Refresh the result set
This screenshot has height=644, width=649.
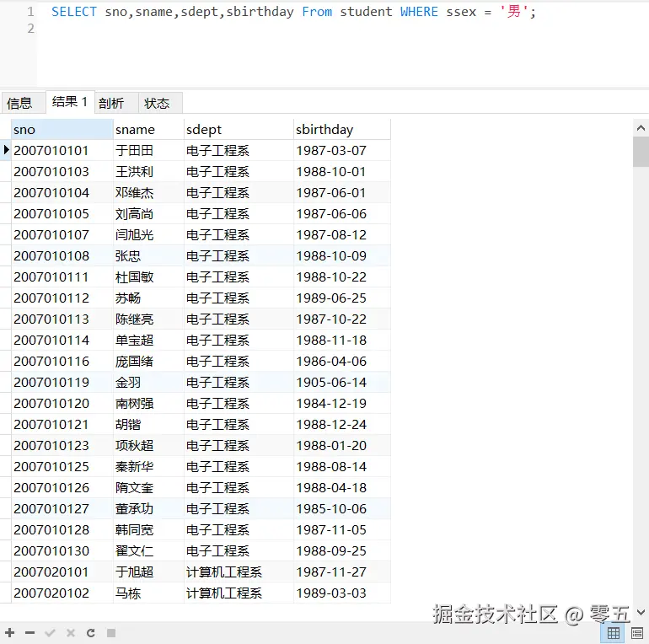point(91,632)
